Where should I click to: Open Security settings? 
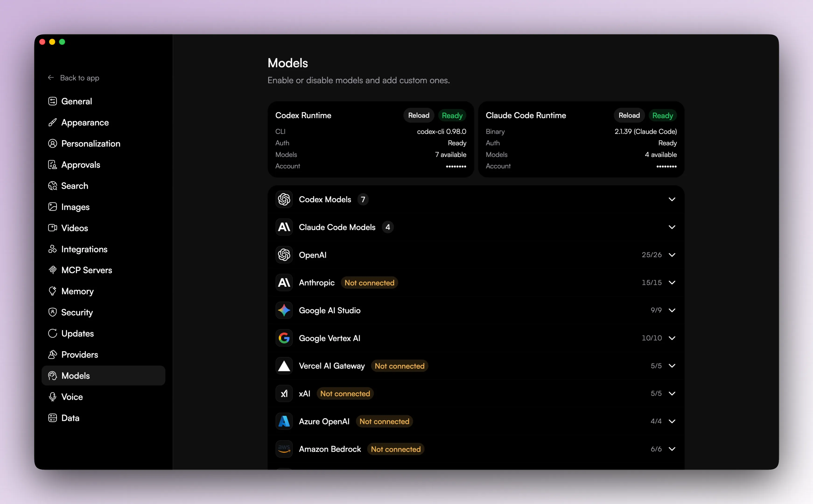[x=77, y=312]
